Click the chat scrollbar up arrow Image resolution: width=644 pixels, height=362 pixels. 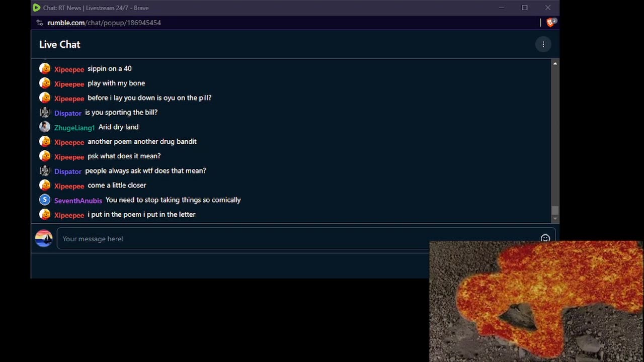pyautogui.click(x=555, y=63)
